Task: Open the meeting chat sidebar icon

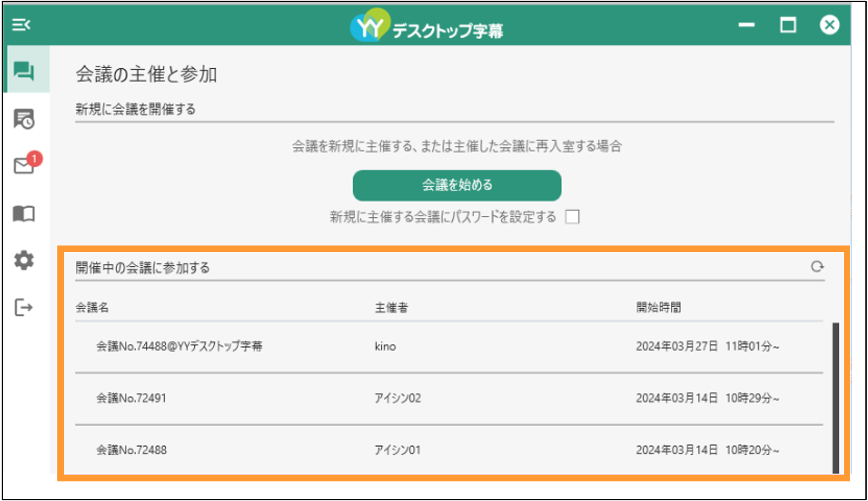Action: coord(24,71)
